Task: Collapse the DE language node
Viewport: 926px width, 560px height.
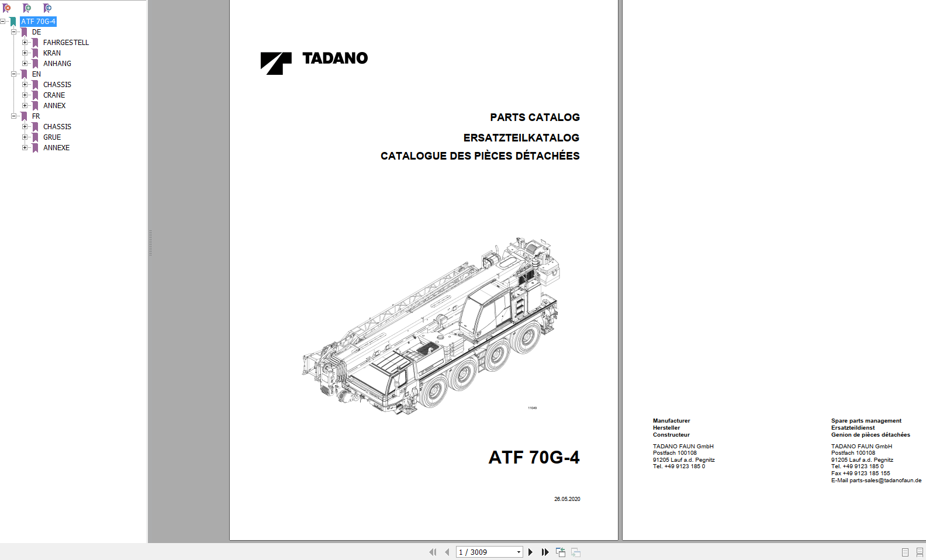Action: [x=14, y=32]
